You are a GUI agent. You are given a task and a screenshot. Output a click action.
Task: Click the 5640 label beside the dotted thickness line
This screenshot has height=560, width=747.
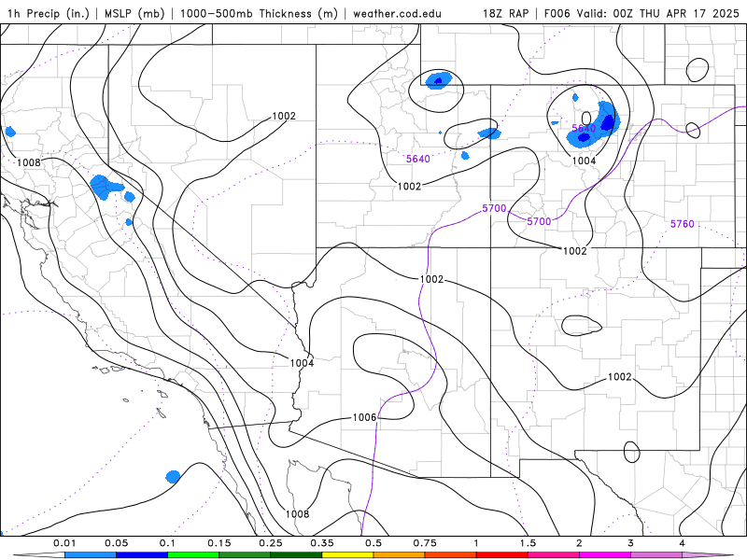pos(417,159)
